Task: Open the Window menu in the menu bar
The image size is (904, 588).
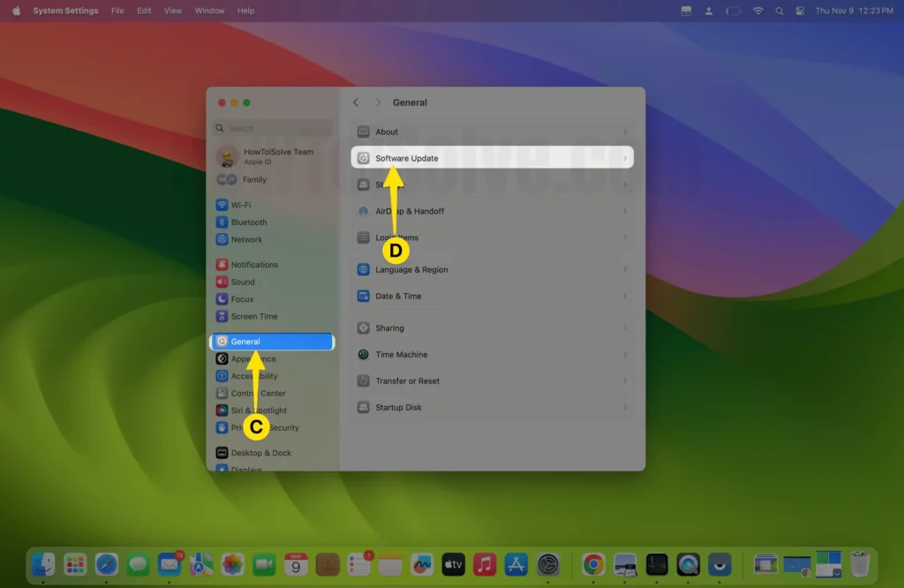Action: 209,11
